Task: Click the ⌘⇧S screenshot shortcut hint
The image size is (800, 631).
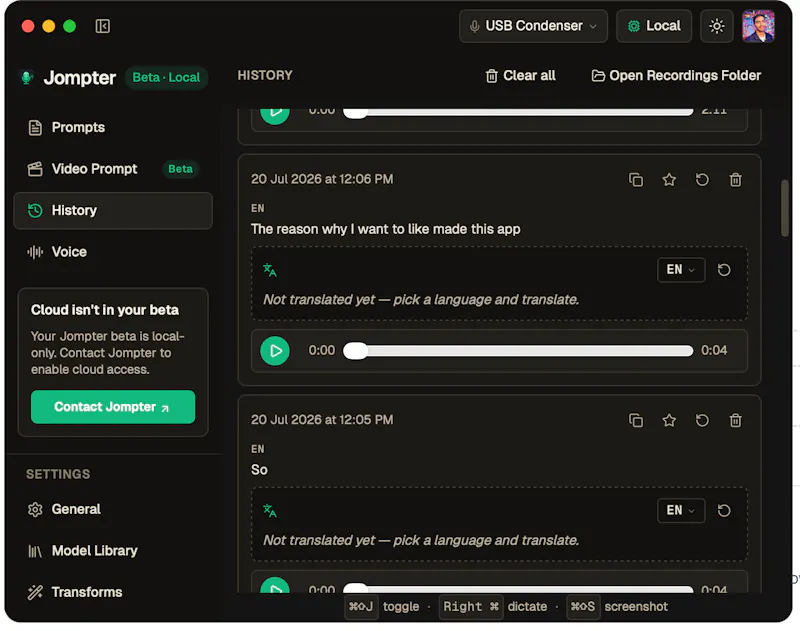Action: 617,607
